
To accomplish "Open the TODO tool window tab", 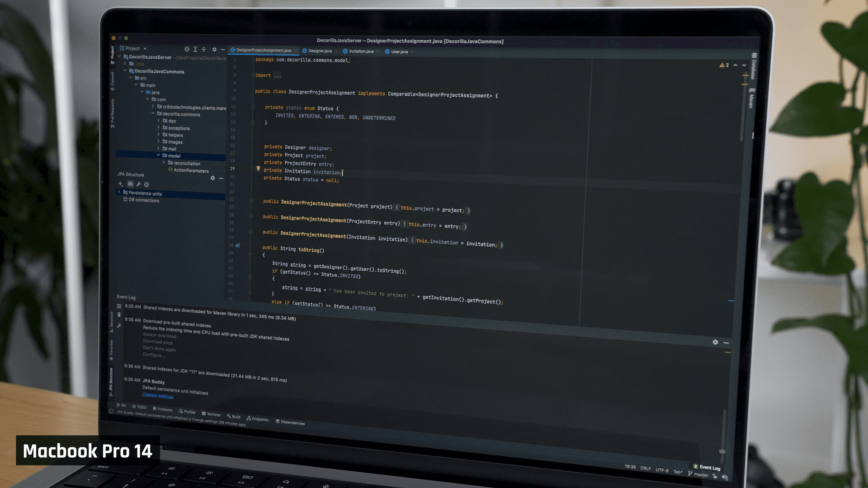I will coord(139,407).
